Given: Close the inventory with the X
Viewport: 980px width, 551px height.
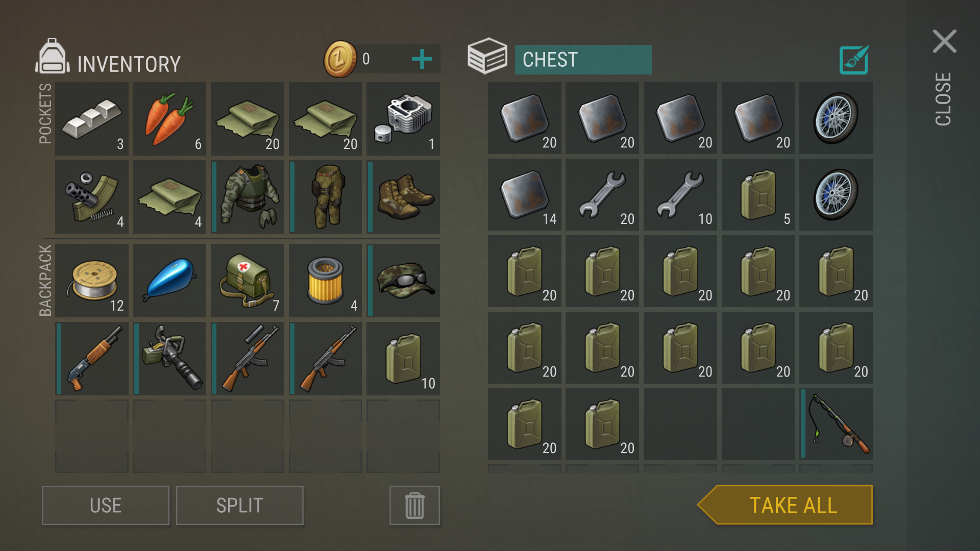Looking at the screenshot, I should 945,41.
